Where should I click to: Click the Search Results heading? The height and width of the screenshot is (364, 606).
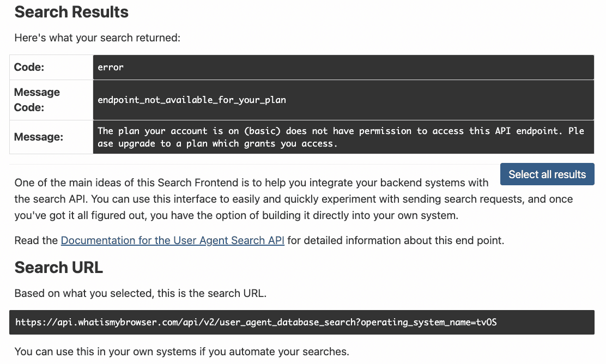71,12
